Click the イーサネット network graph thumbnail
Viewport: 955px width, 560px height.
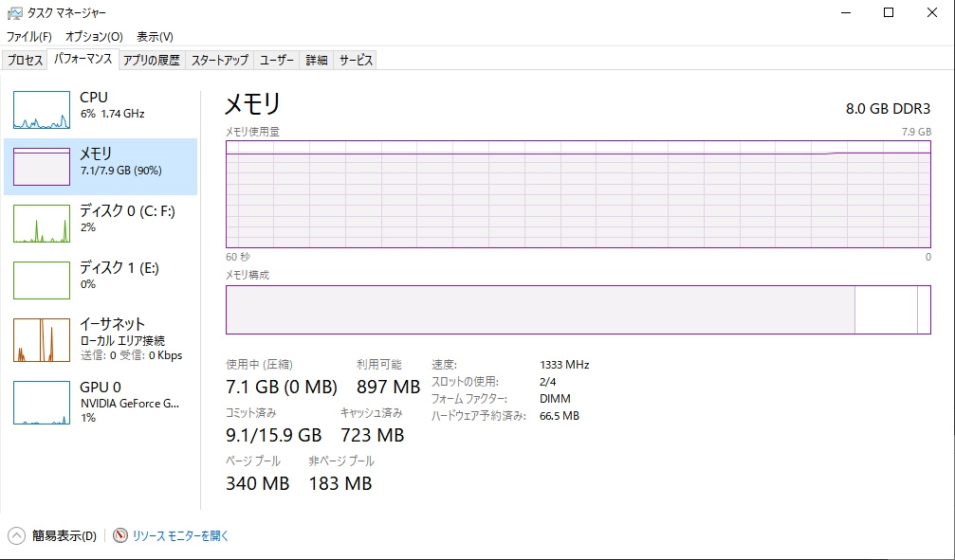coord(42,339)
